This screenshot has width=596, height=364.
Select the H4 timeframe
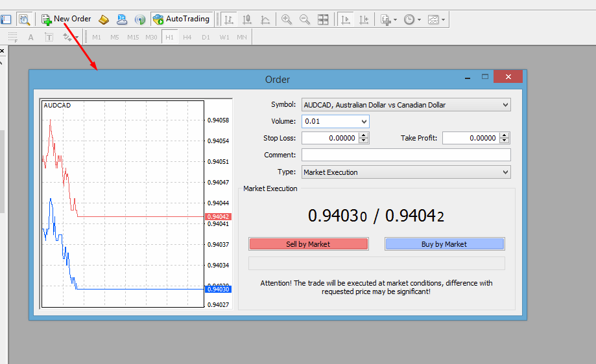click(187, 37)
